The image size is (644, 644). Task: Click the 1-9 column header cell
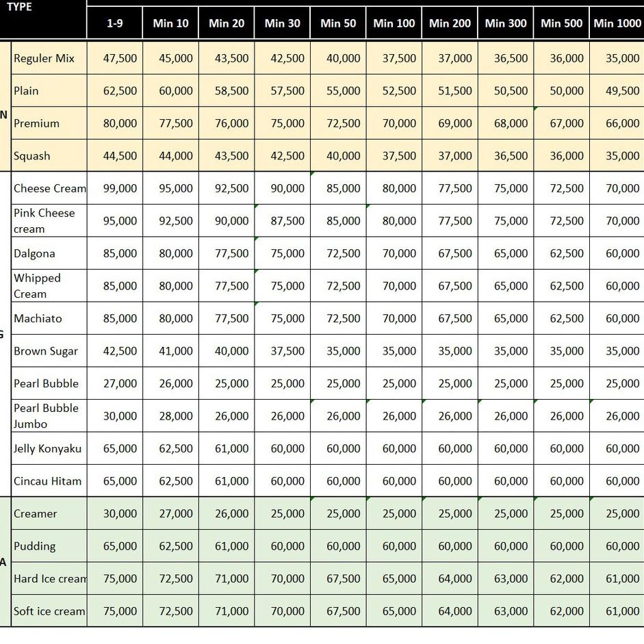115,23
